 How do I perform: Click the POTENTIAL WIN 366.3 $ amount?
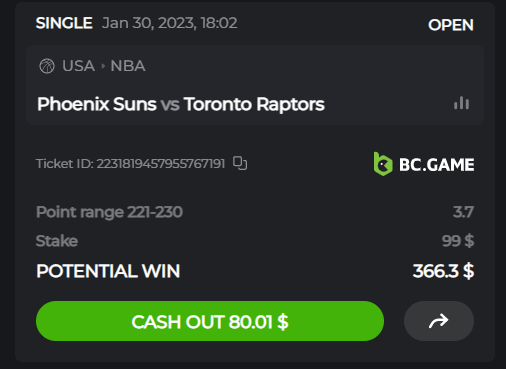[443, 271]
